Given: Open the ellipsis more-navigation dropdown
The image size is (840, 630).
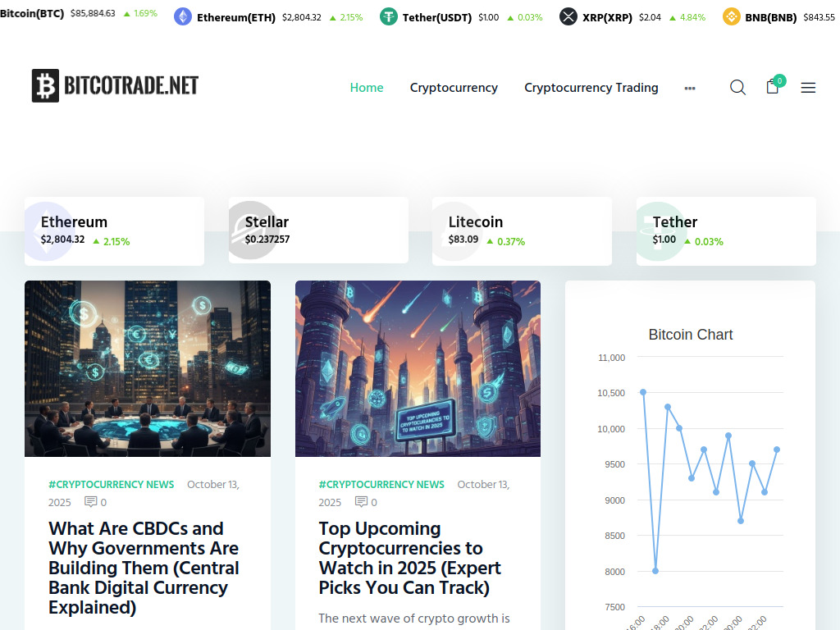Looking at the screenshot, I should click(690, 88).
